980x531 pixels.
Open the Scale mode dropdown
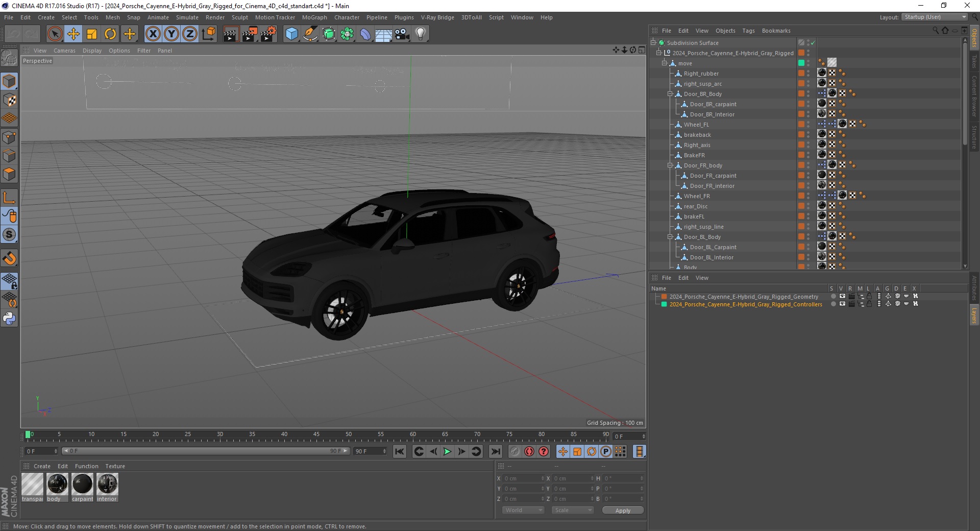click(573, 510)
